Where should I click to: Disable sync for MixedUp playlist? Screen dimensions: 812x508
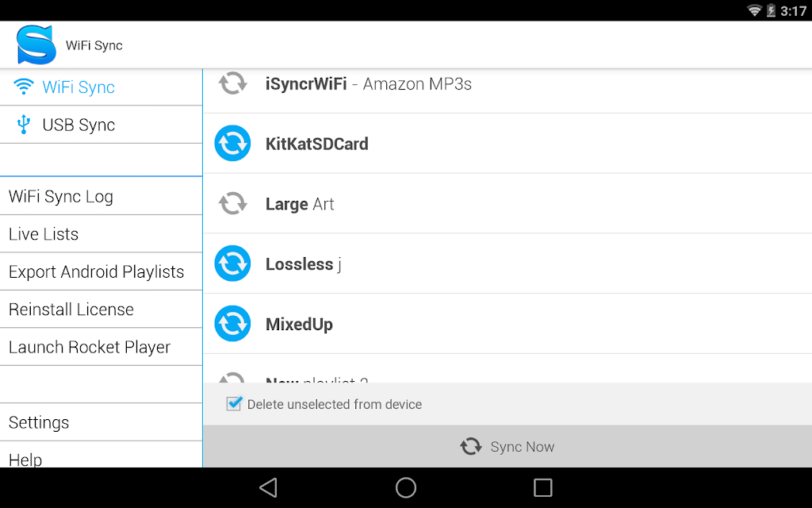pyautogui.click(x=232, y=324)
